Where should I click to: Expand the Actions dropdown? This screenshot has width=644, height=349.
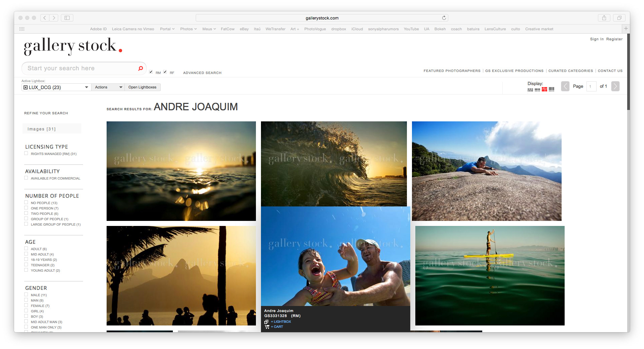click(108, 87)
